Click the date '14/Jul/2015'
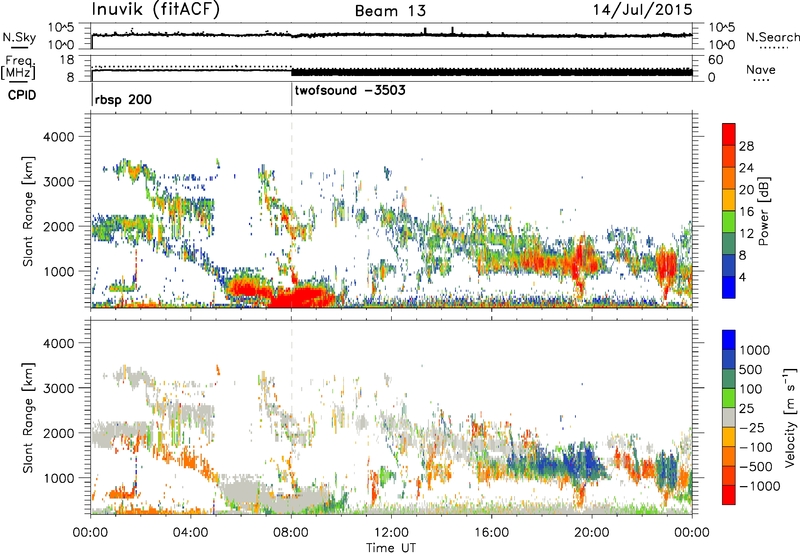The height and width of the screenshot is (554, 800). point(642,10)
